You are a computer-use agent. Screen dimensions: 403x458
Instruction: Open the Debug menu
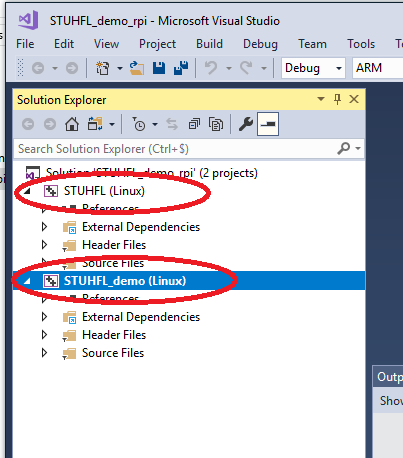pyautogui.click(x=260, y=44)
